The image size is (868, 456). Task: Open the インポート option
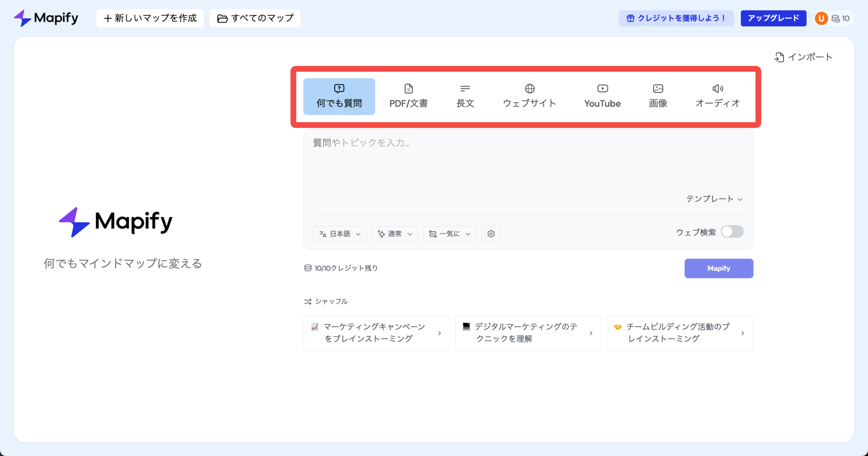(804, 57)
